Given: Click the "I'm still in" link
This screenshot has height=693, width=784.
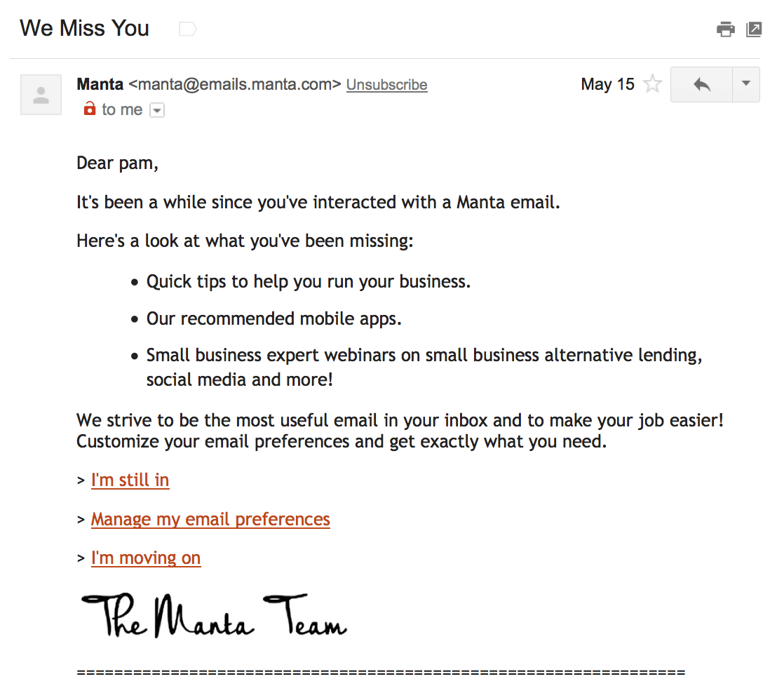Looking at the screenshot, I should 130,480.
